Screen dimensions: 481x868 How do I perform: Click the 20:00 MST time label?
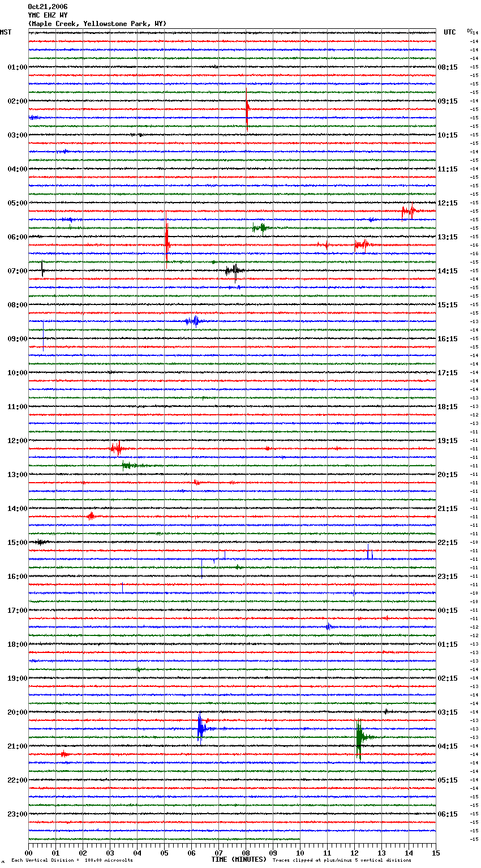(18, 712)
